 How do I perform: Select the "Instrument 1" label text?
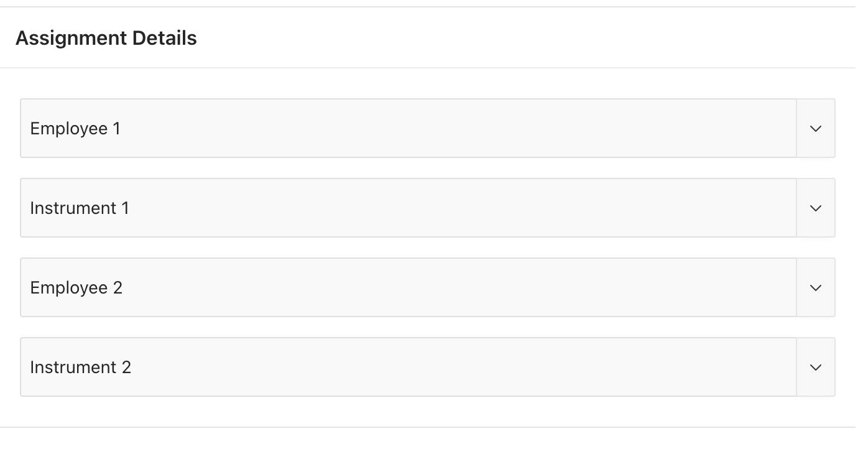pos(80,208)
